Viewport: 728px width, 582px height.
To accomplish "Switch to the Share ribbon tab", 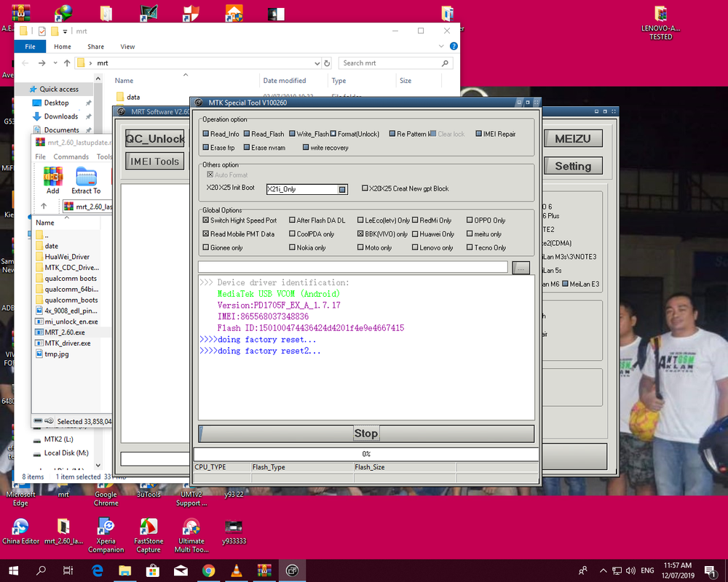I will tap(95, 47).
